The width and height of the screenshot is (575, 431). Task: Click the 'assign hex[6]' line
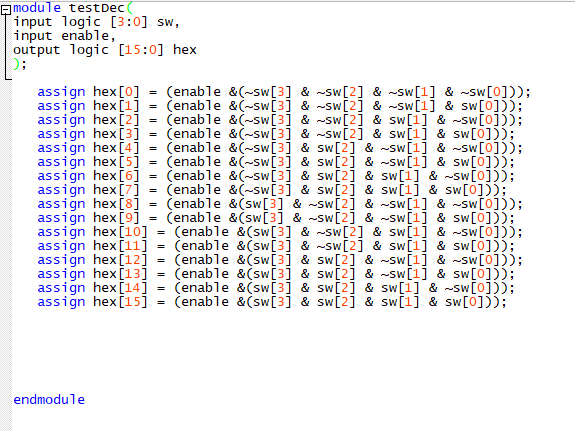coord(276,176)
